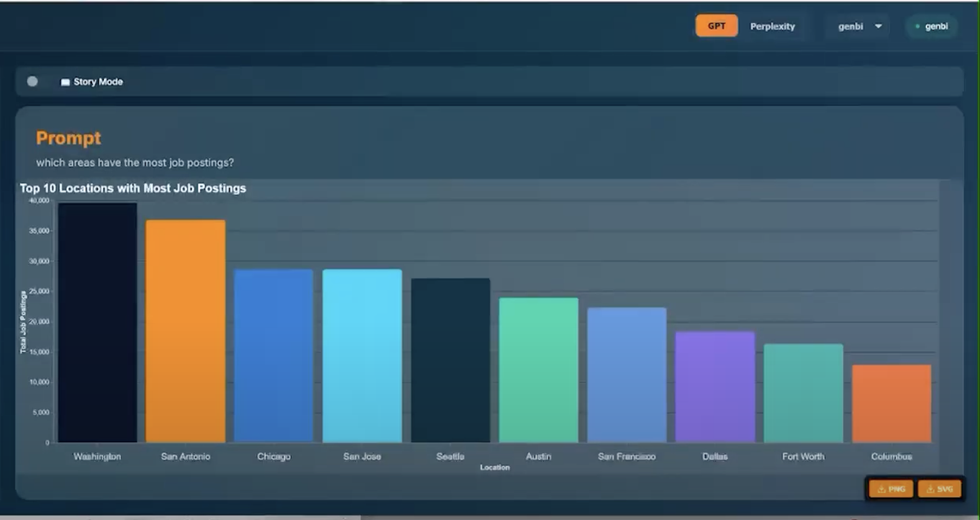
Task: Click the purple Dallas bar
Action: (715, 387)
